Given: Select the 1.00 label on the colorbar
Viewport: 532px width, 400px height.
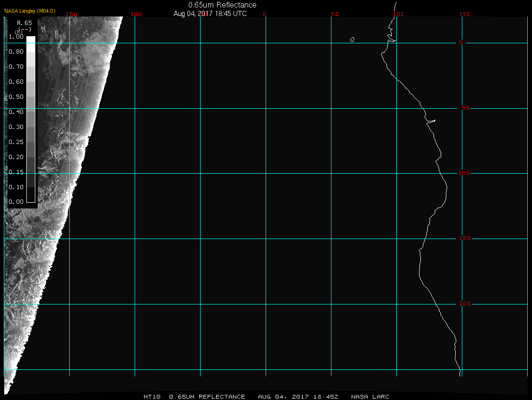Looking at the screenshot, I should coord(16,37).
